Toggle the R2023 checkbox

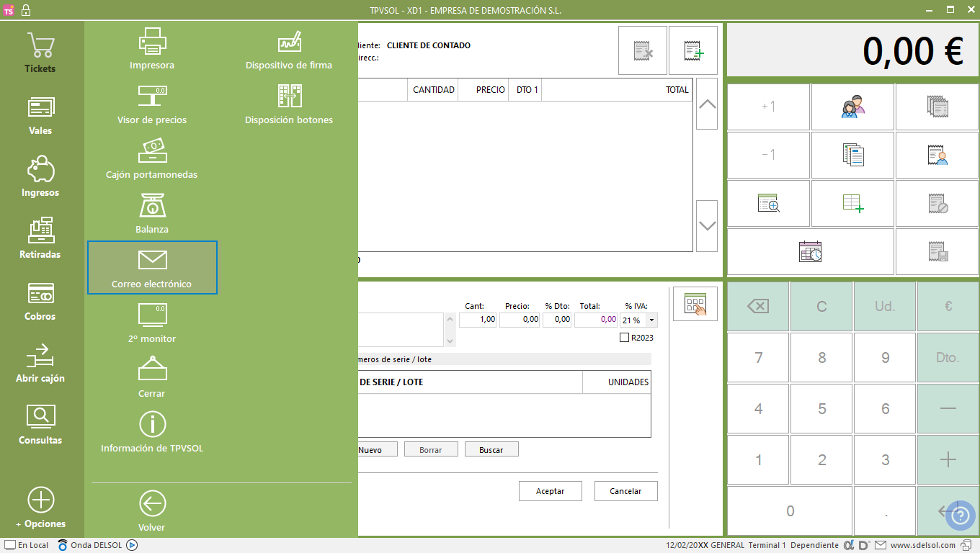[x=625, y=338]
